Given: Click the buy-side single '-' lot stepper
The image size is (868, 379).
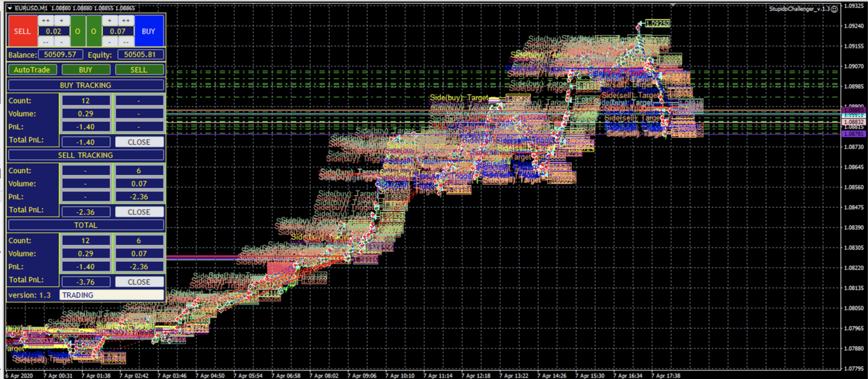Looking at the screenshot, I should 110,42.
